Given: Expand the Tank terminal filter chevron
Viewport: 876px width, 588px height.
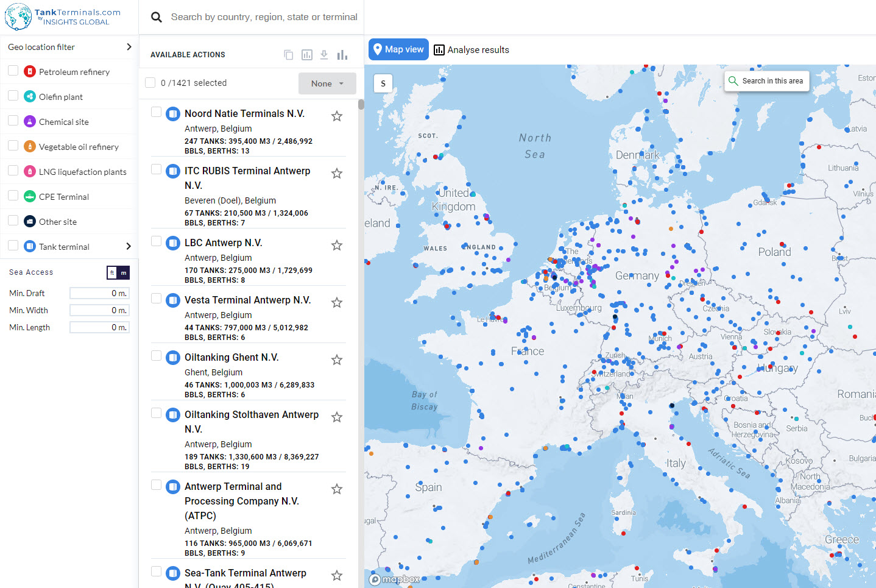Looking at the screenshot, I should [x=129, y=246].
